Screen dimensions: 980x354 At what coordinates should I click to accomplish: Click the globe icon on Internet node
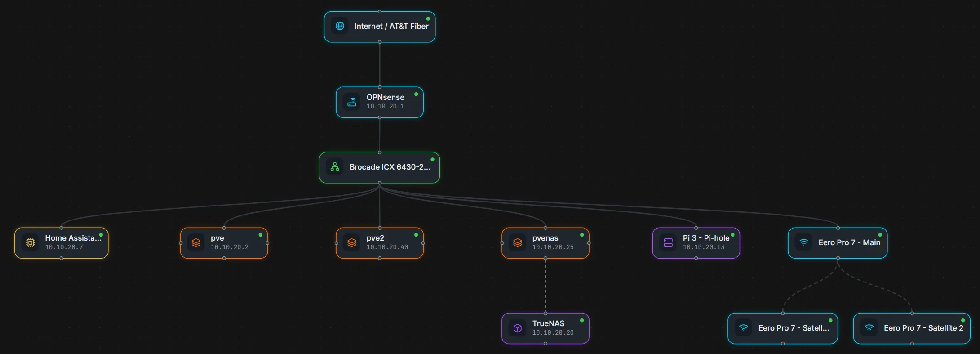point(340,26)
